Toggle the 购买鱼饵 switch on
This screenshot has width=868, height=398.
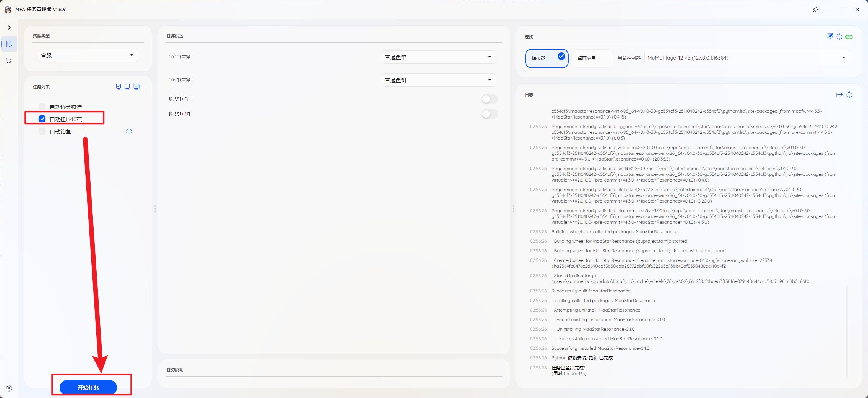point(489,114)
